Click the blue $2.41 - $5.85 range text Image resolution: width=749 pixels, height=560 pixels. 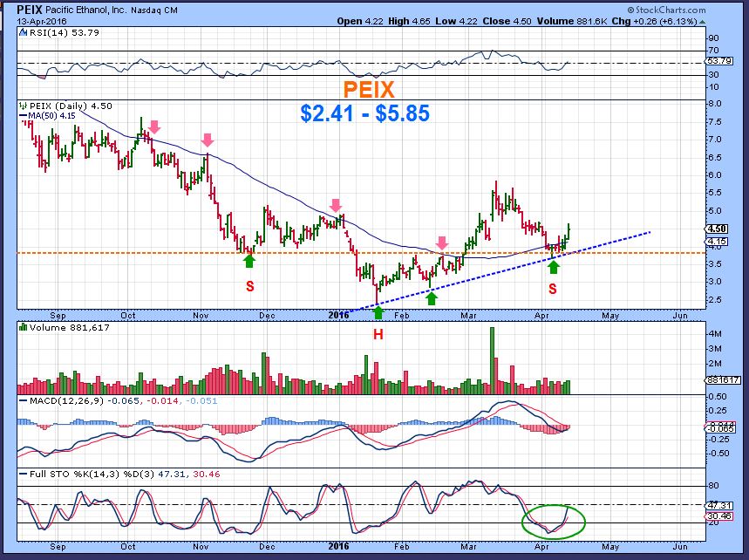point(365,113)
